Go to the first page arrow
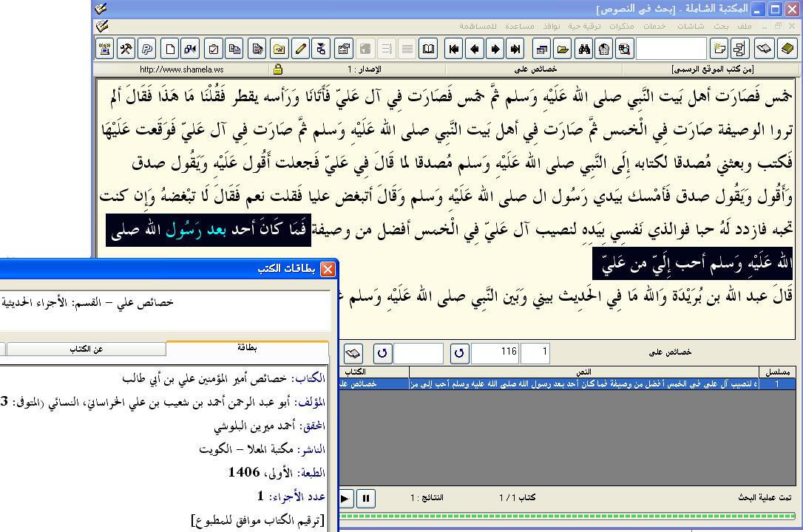The height and width of the screenshot is (532, 803). (x=454, y=50)
